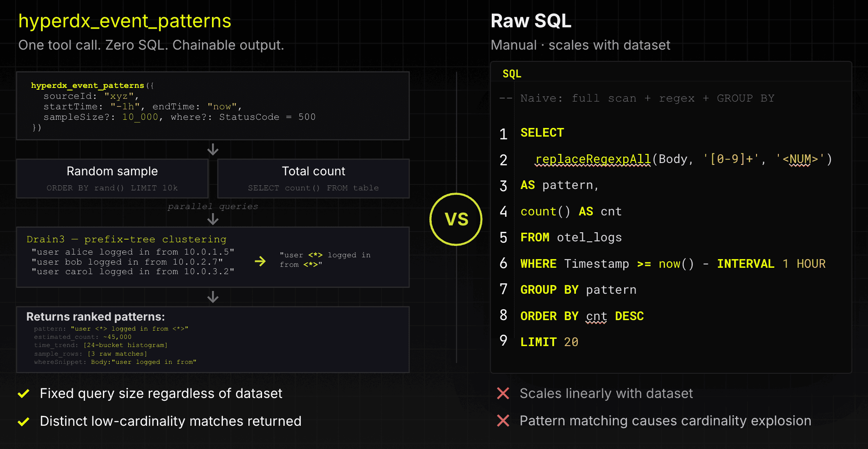Click the hyperdx_event_patterns({ function call line
Viewport: 868px width, 449px height.
click(92, 86)
